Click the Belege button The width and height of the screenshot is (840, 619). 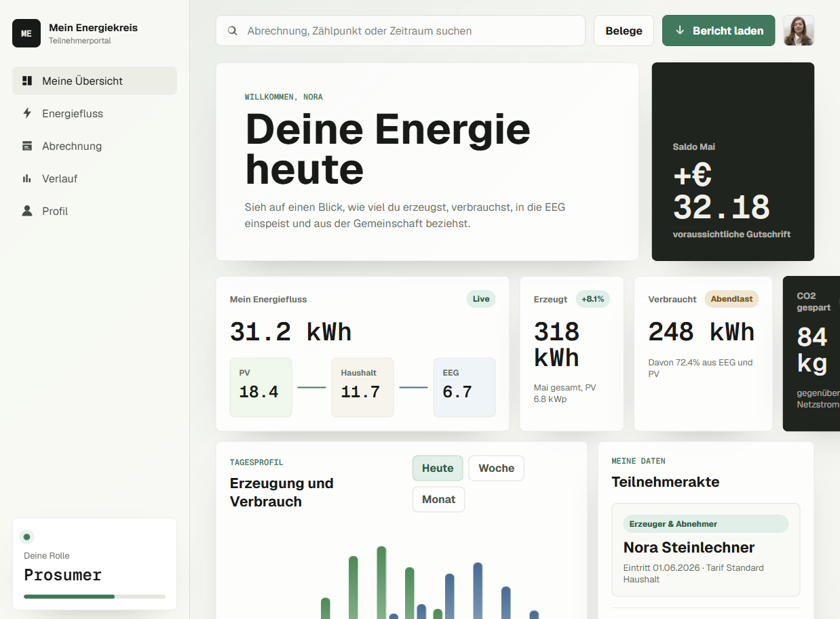pos(624,31)
